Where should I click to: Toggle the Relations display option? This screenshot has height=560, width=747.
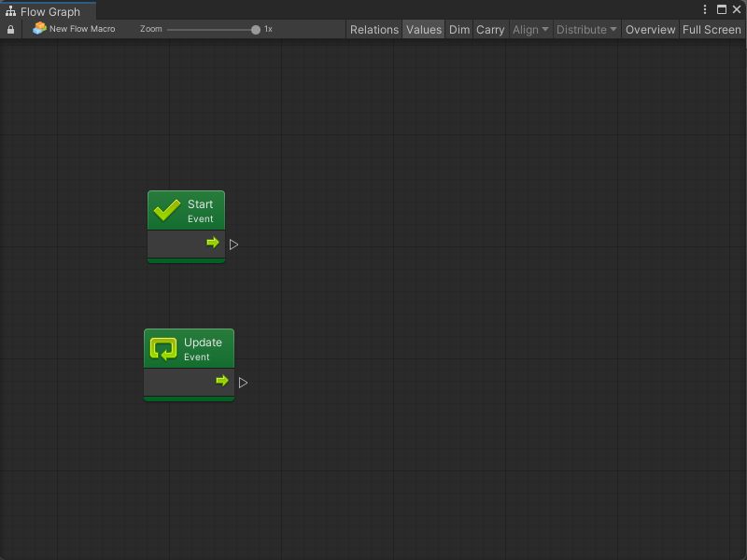(373, 30)
